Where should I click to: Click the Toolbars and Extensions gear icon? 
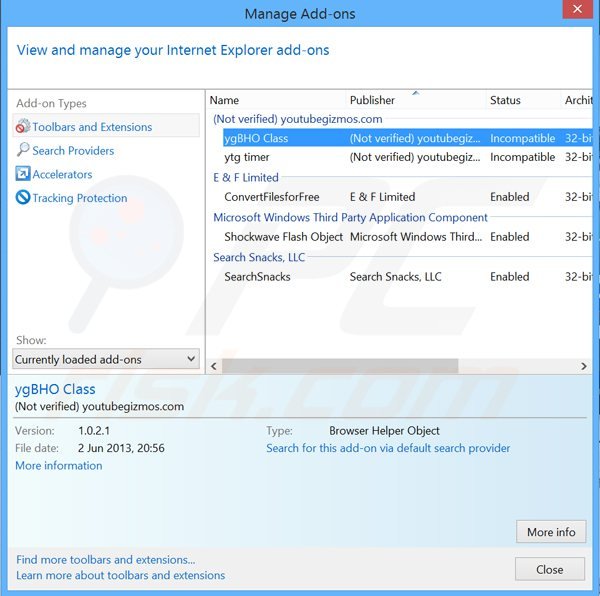point(23,126)
